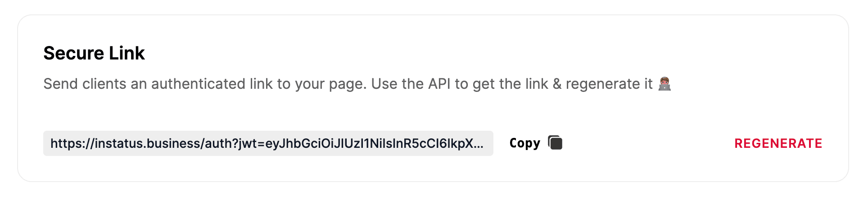This screenshot has width=868, height=201.
Task: Click the copy icon beside Copy label
Action: click(555, 143)
